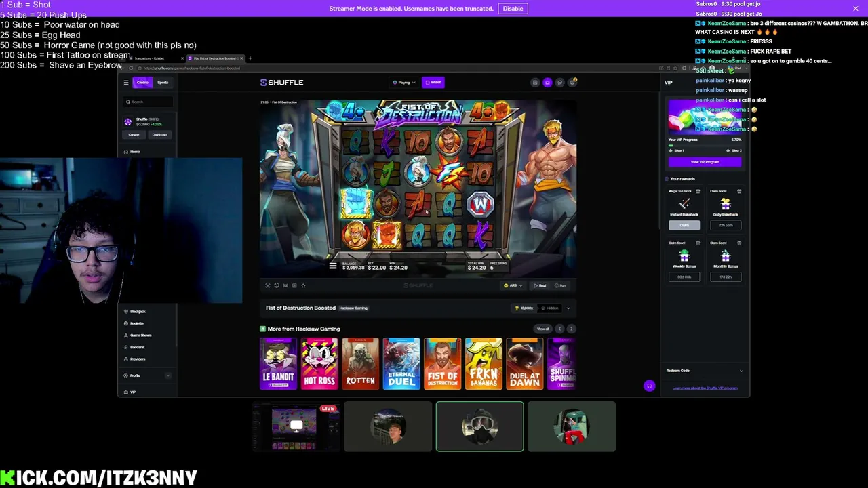Select the LIVE screen share tile
The image size is (868, 488).
pos(296,426)
